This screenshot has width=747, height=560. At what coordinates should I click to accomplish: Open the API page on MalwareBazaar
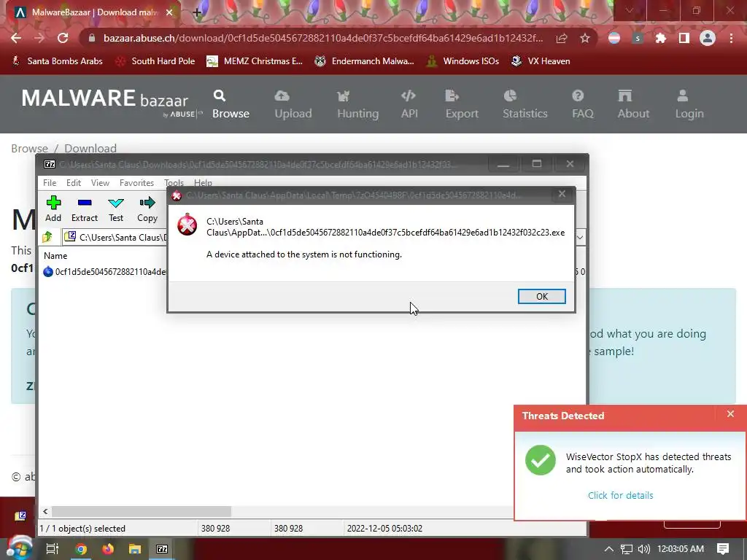[409, 104]
